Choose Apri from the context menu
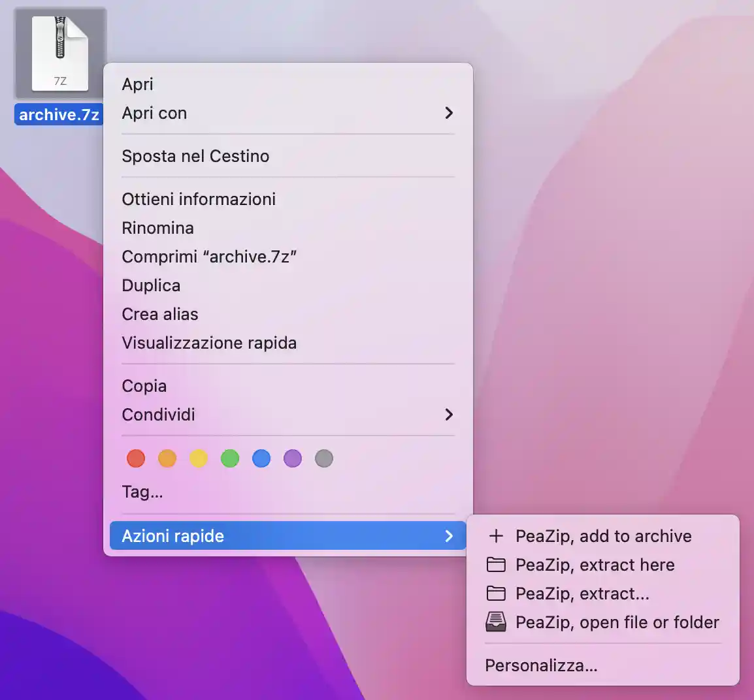Screen dimensions: 754x700 pyautogui.click(x=137, y=84)
